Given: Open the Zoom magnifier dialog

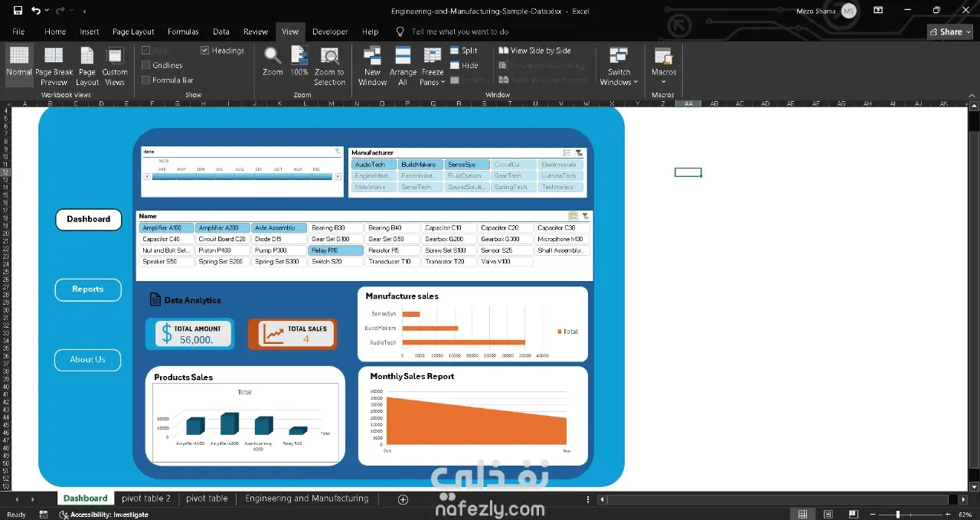Looking at the screenshot, I should pyautogui.click(x=273, y=61).
